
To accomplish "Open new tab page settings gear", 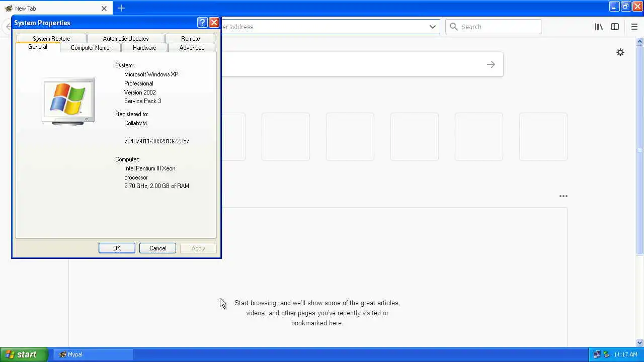I will 620,52.
